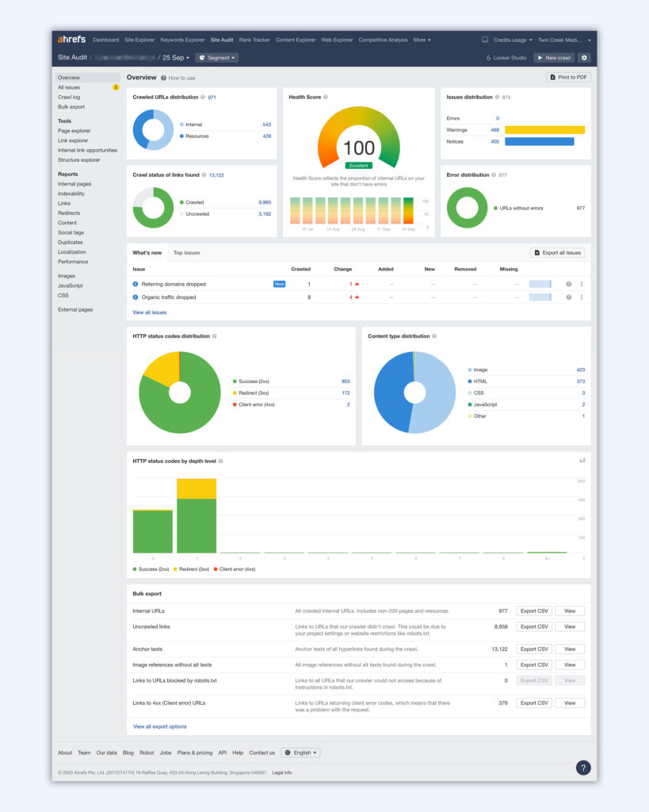Screen dimensions: 649x812
Task: Open Site Explorer
Action: pyautogui.click(x=139, y=40)
